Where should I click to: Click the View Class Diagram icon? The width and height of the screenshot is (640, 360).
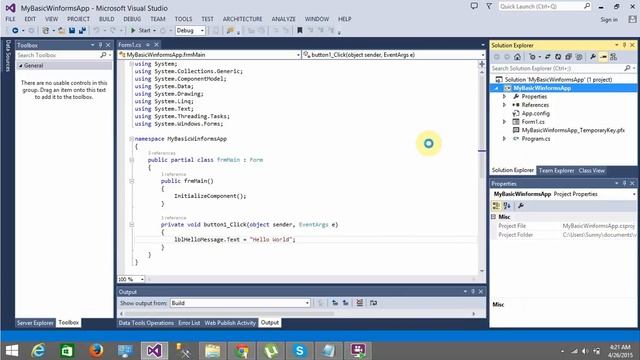pos(613,57)
